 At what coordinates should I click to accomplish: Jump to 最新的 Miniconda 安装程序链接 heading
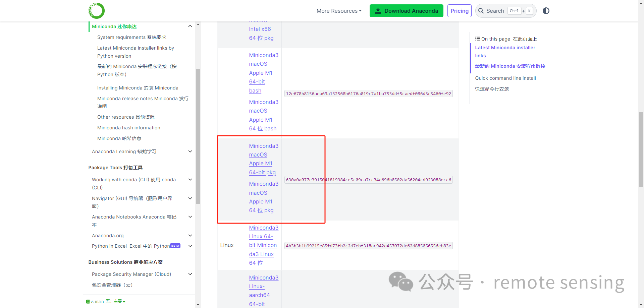(x=510, y=66)
